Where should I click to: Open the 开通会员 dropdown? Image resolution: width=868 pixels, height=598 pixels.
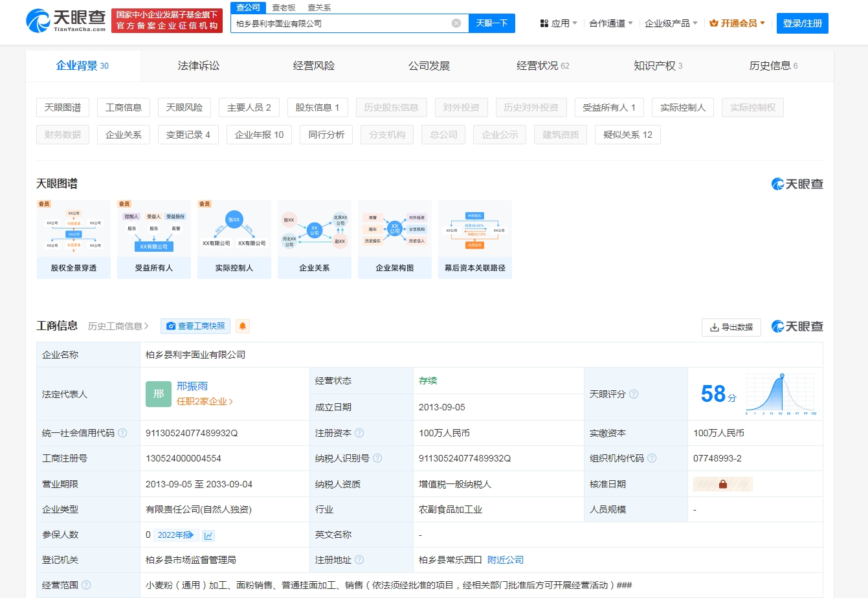pos(737,23)
